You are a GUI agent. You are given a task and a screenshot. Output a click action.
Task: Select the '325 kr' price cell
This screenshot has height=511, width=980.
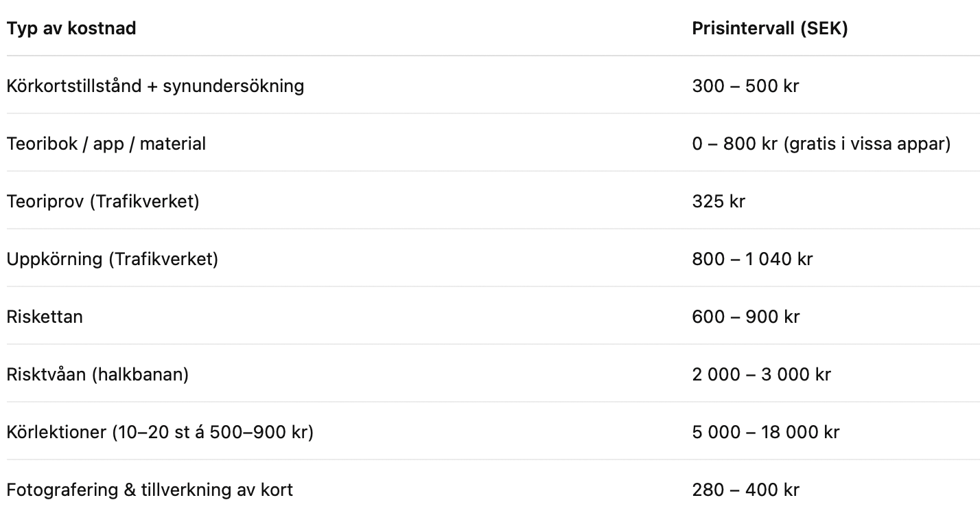coord(719,201)
